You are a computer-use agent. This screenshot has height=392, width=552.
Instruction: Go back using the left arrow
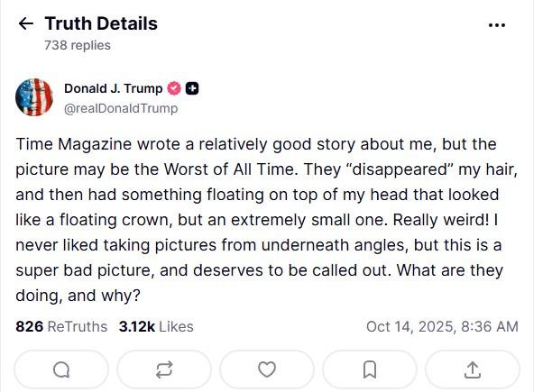coord(25,24)
